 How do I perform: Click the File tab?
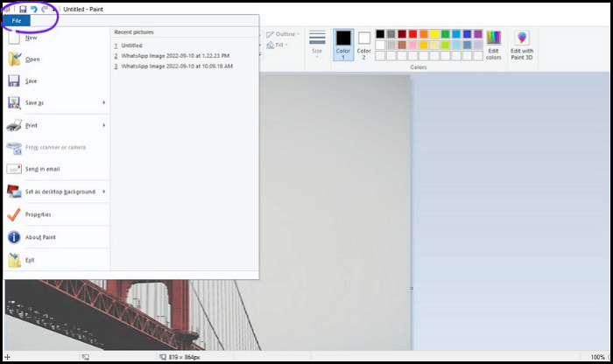17,21
